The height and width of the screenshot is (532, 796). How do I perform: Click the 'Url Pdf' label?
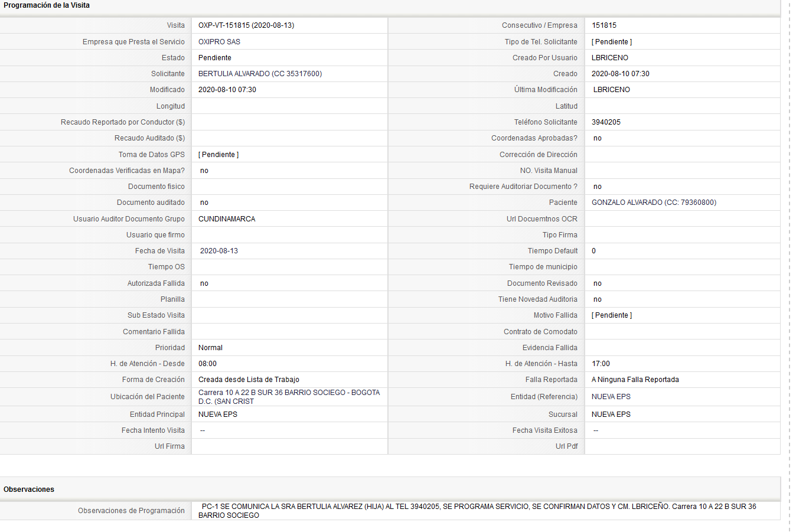(x=566, y=446)
